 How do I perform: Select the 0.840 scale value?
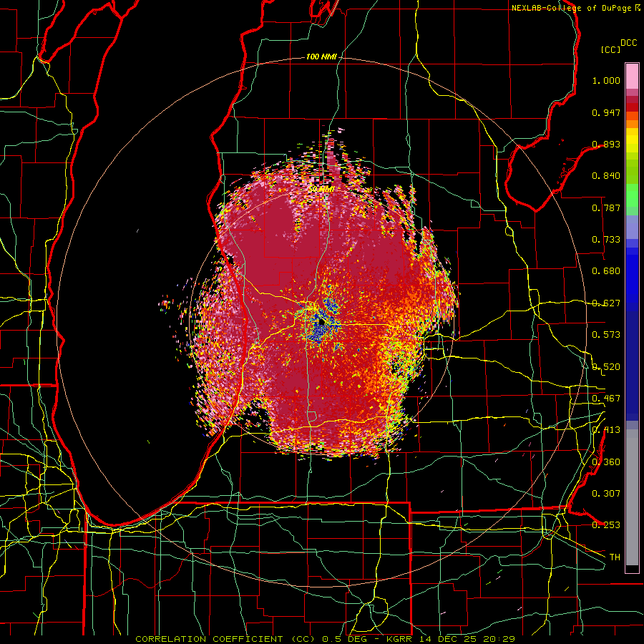point(606,176)
